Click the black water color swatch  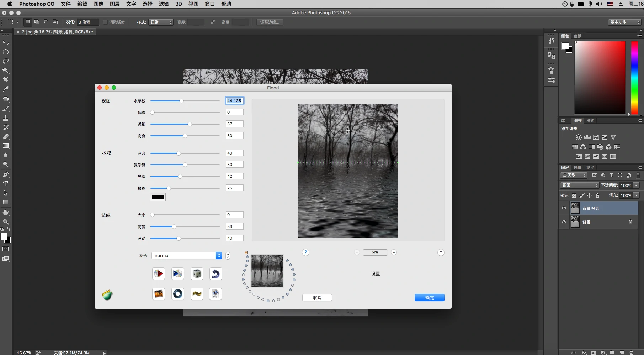tap(158, 197)
